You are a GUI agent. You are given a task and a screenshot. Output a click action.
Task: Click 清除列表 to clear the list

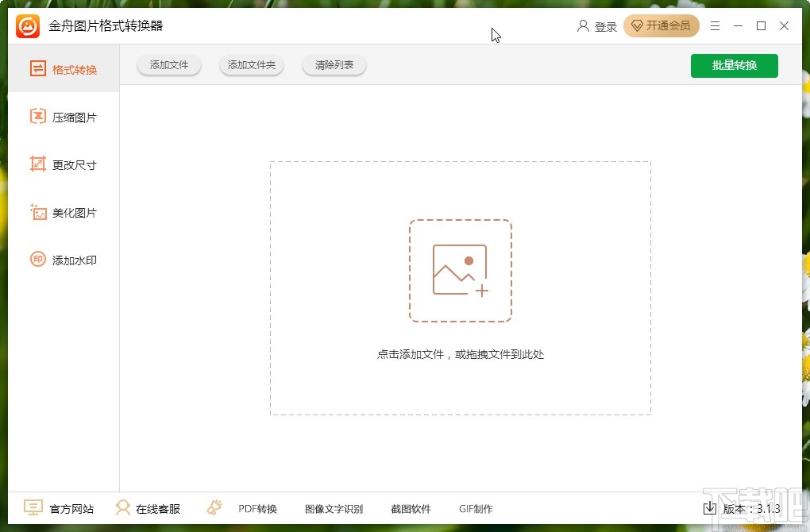coord(334,64)
